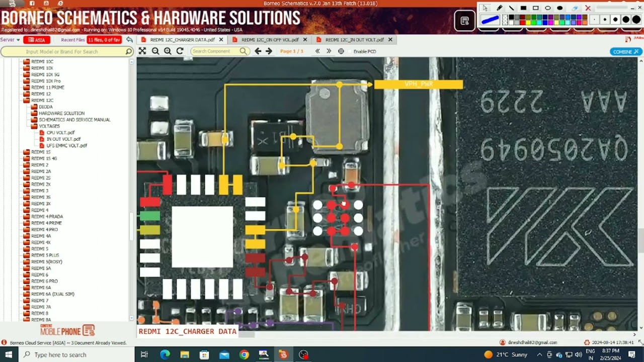The width and height of the screenshot is (644, 362).
Task: Open IN OUT VOLT.pdf from the tree
Action: click(x=63, y=139)
